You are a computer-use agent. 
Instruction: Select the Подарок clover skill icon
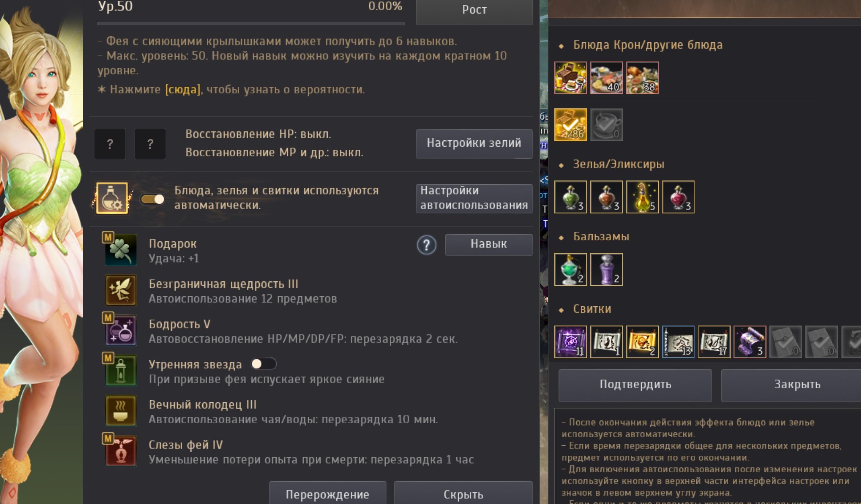[121, 250]
